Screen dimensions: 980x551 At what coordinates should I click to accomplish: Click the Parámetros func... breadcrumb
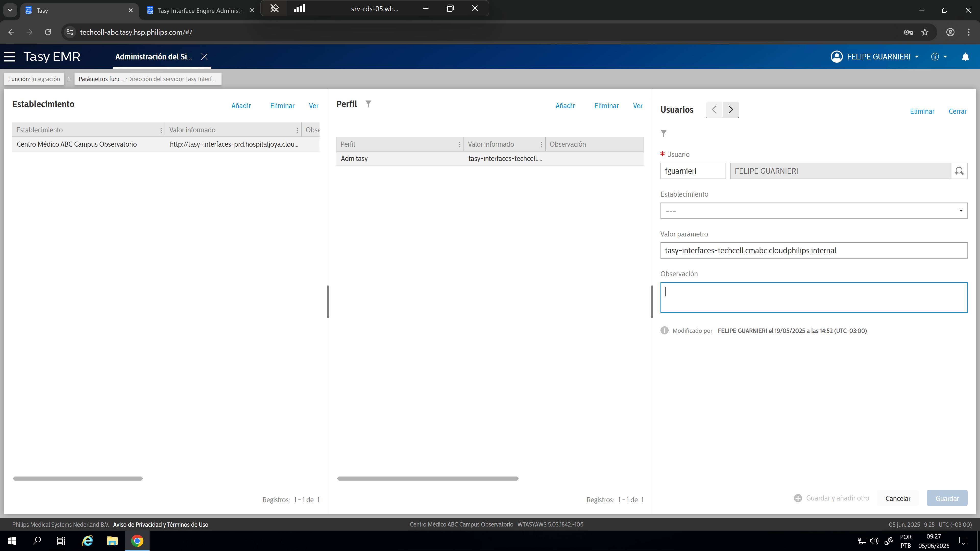[148, 79]
